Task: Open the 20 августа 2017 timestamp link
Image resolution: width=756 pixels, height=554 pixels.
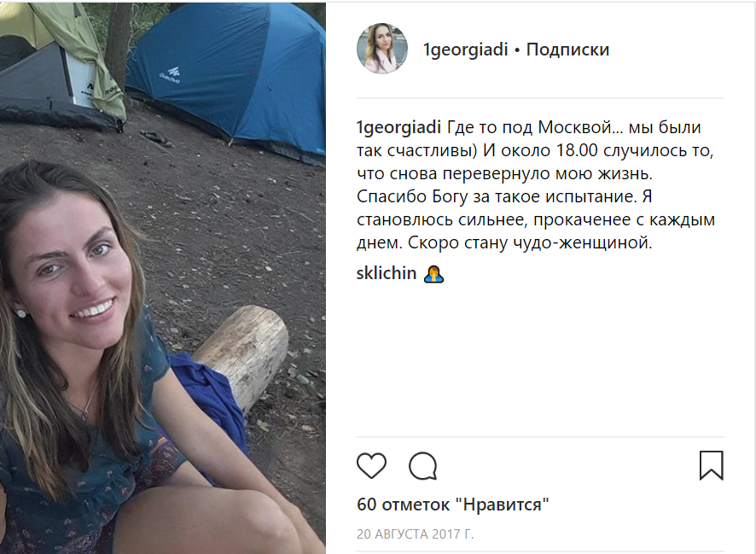Action: [x=416, y=534]
